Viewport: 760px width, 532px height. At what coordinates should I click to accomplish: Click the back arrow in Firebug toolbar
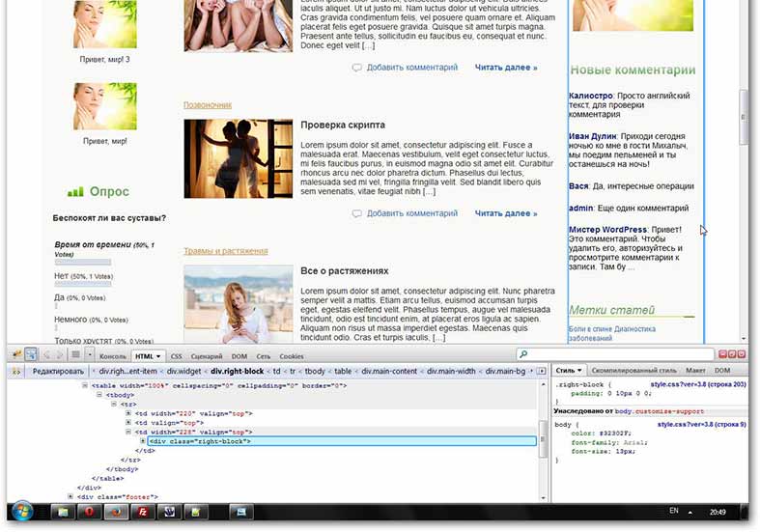point(45,354)
